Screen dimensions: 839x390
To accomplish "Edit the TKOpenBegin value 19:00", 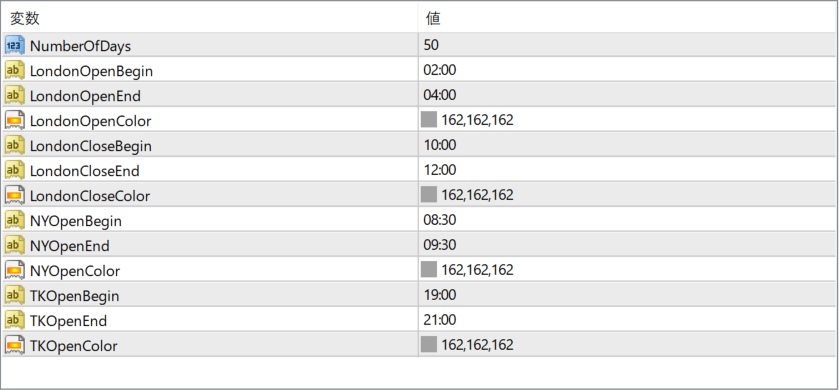I will point(439,295).
